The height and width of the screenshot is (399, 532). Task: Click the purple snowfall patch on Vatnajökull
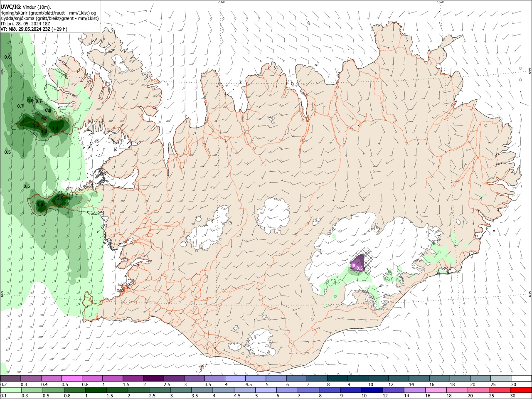pos(358,264)
